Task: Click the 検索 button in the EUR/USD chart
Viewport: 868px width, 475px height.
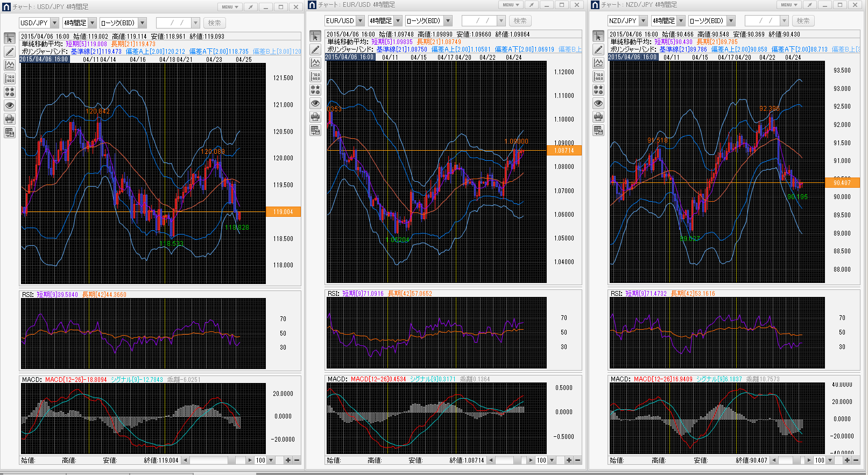Action: coord(520,21)
